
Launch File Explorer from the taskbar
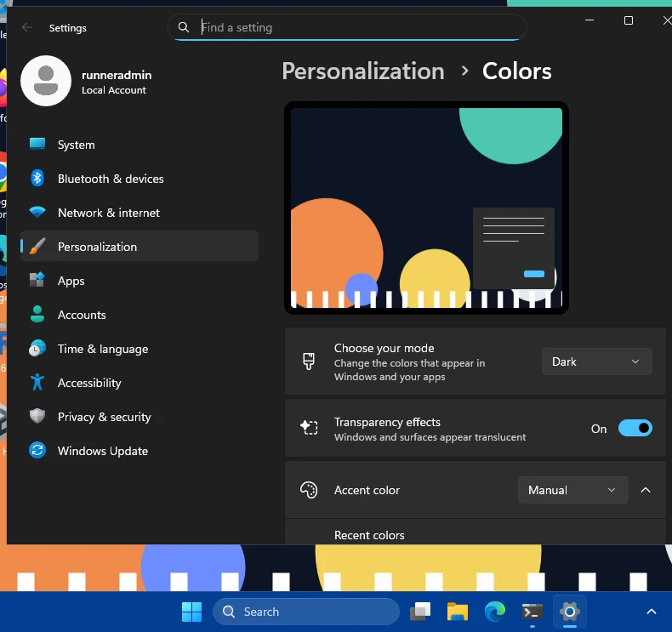458,612
